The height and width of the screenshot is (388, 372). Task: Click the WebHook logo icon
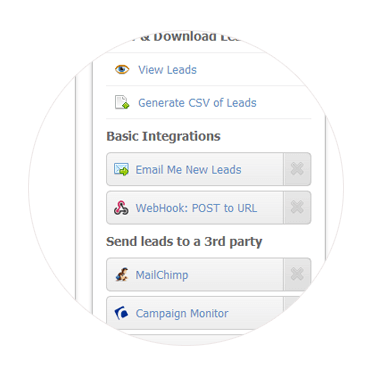[x=121, y=208]
